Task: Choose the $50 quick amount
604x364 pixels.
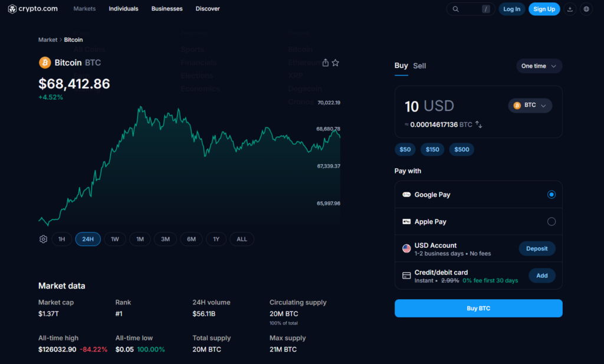Action: coord(405,149)
